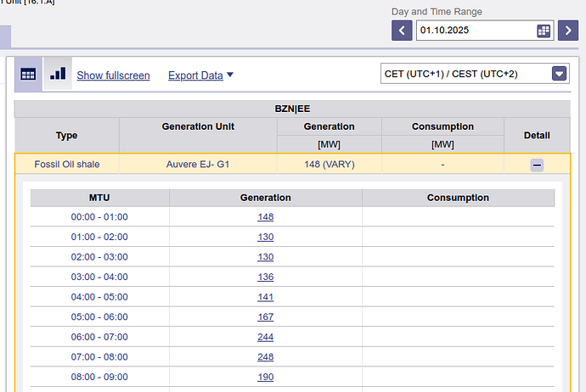This screenshot has width=586, height=392.
Task: Select MTU row 05:00 - 06:00
Action: tap(292, 317)
